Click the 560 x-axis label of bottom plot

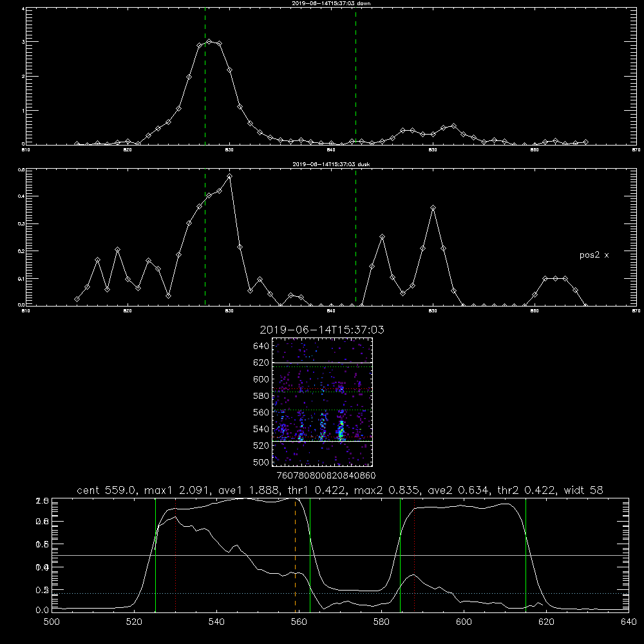[299, 622]
